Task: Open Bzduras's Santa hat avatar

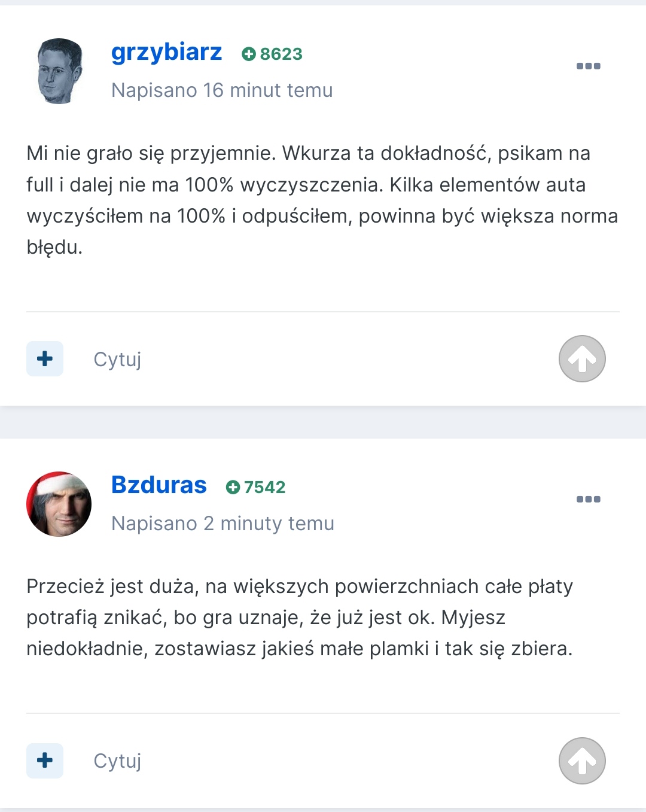Action: 59,504
